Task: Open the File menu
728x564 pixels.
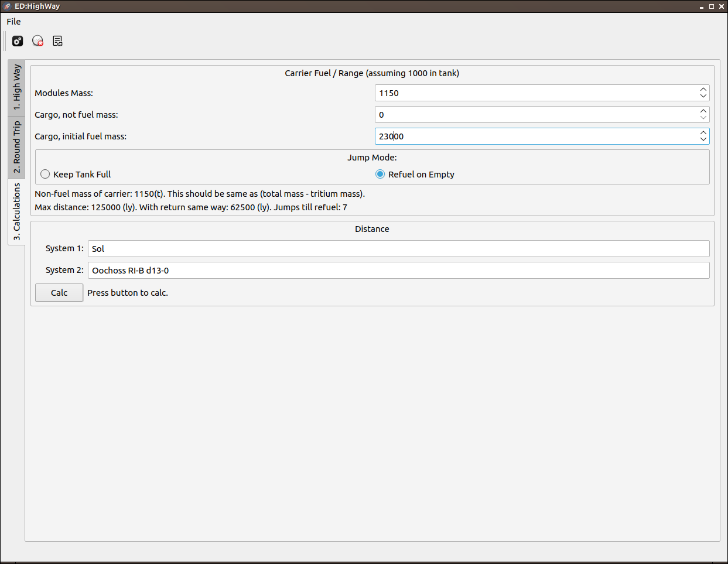Action: 13,22
